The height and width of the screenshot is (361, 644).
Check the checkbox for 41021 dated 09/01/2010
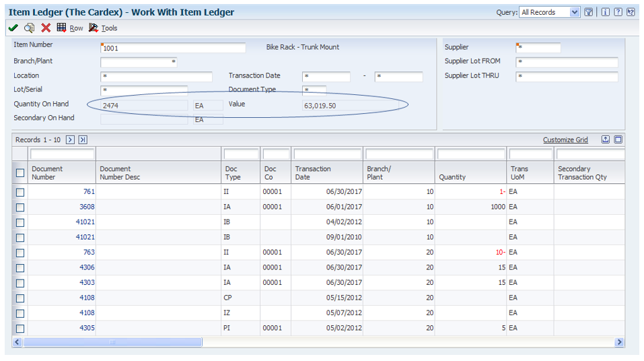tap(20, 238)
